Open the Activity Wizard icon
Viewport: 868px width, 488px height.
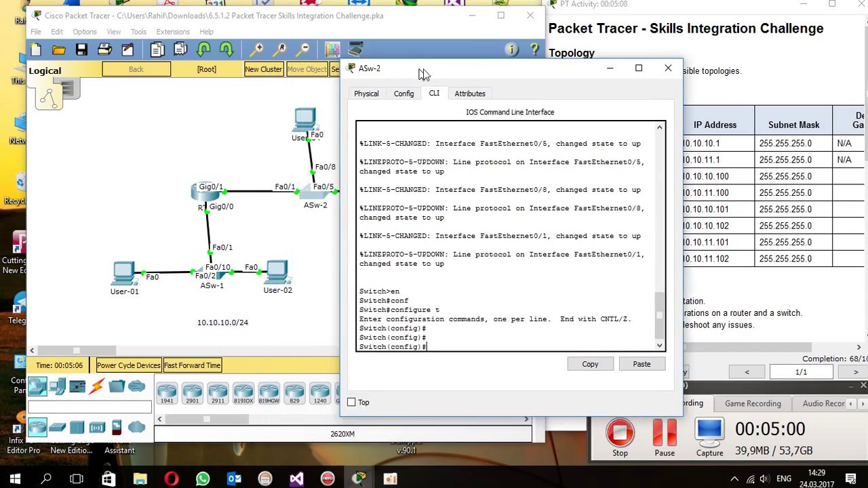coord(127,49)
